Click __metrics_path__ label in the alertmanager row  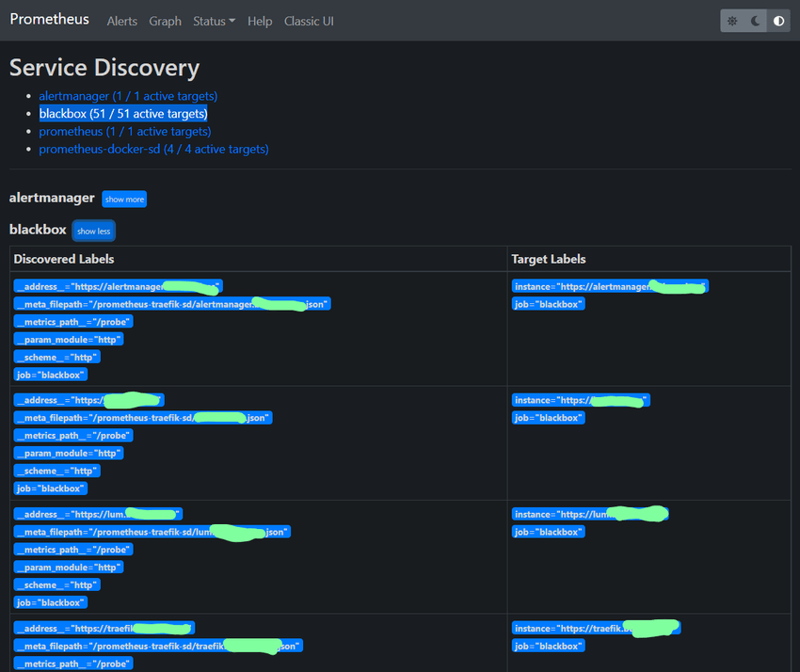(73, 322)
